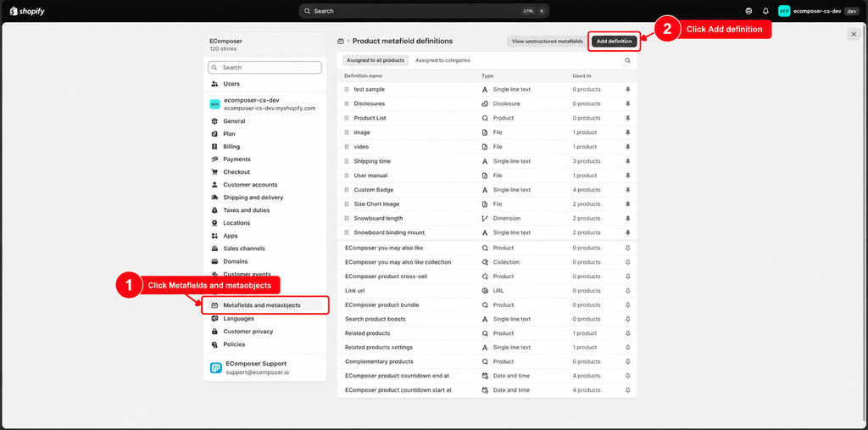Image resolution: width=868 pixels, height=430 pixels.
Task: Click the video row drag handle
Action: (x=347, y=147)
